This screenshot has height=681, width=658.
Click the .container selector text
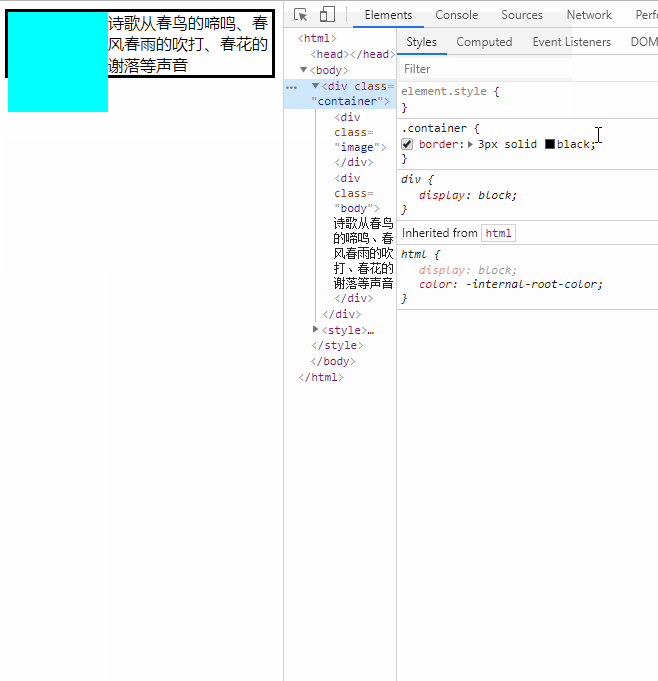[434, 128]
